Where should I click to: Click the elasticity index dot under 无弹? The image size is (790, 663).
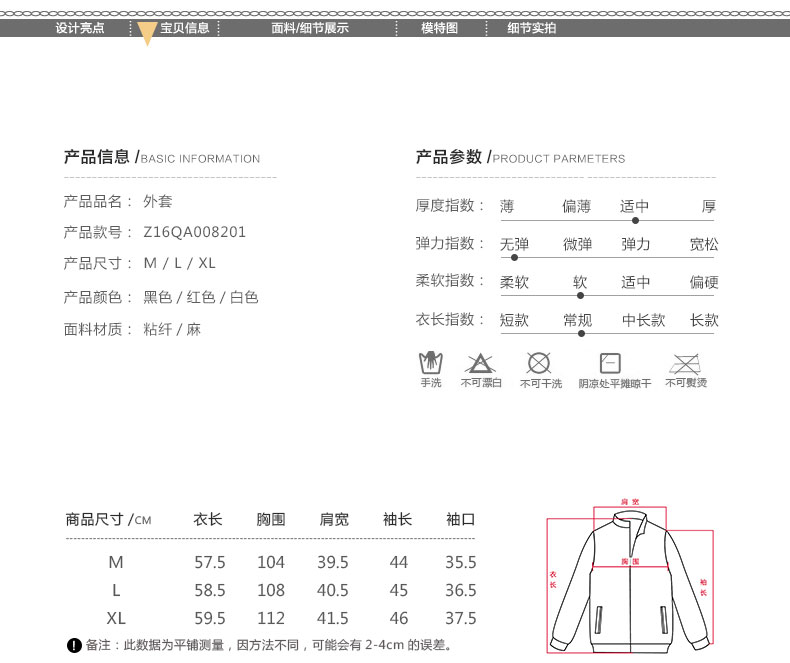click(514, 258)
